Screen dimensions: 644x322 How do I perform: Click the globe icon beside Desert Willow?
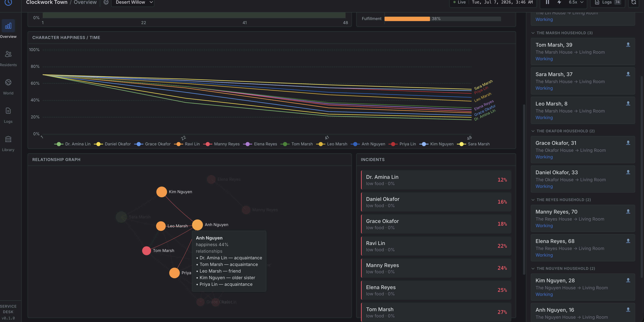click(x=106, y=2)
